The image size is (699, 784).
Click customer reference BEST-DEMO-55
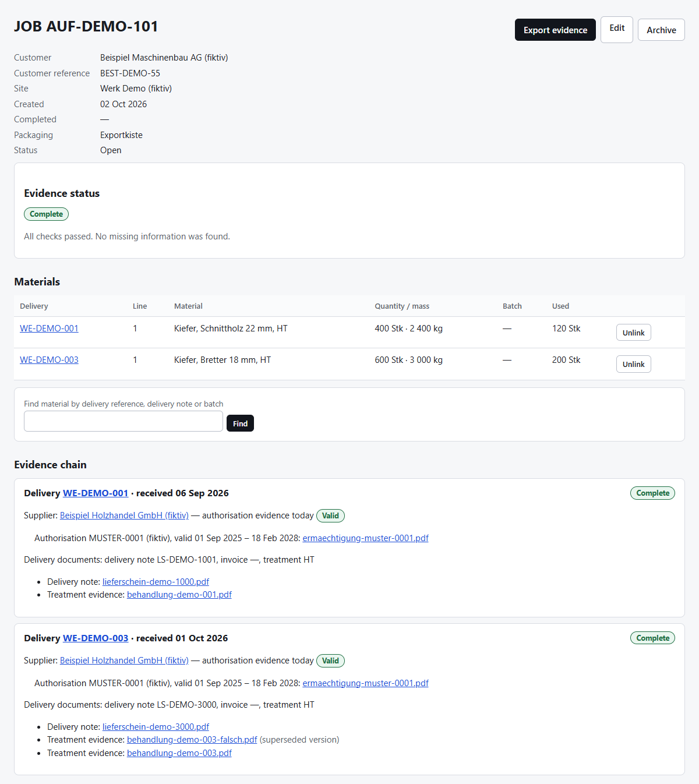130,73
